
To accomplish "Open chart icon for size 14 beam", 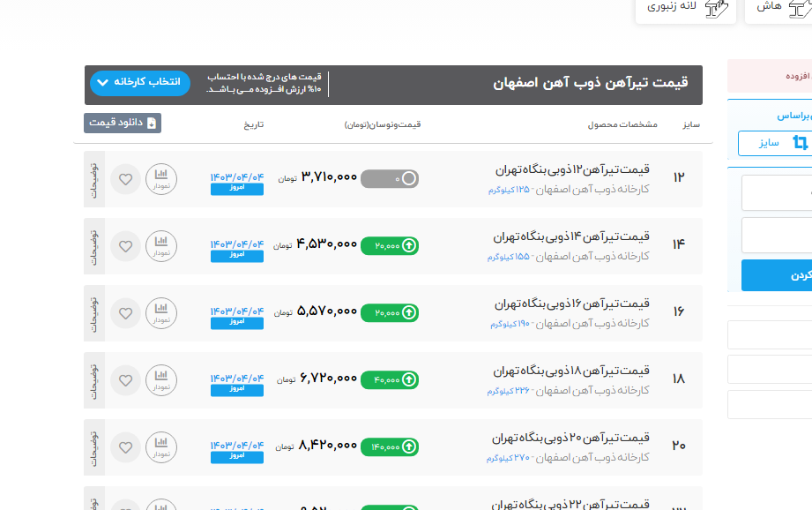I will pos(160,244).
